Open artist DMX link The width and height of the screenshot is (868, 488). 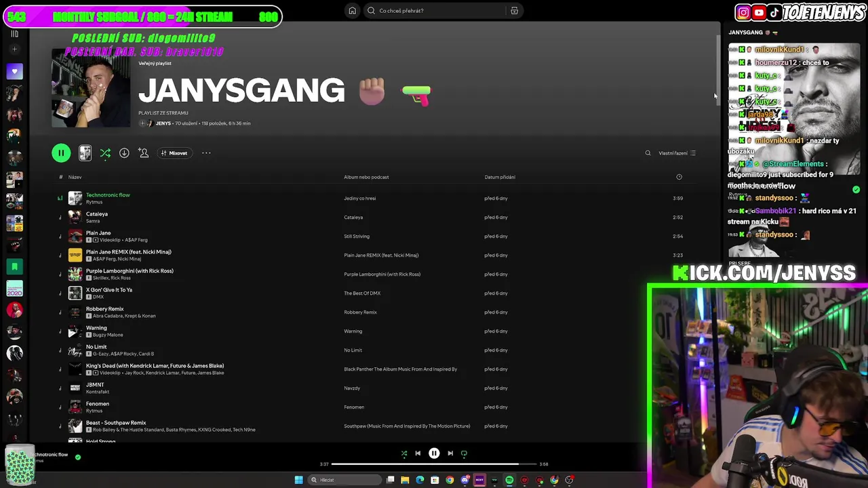[98, 297]
